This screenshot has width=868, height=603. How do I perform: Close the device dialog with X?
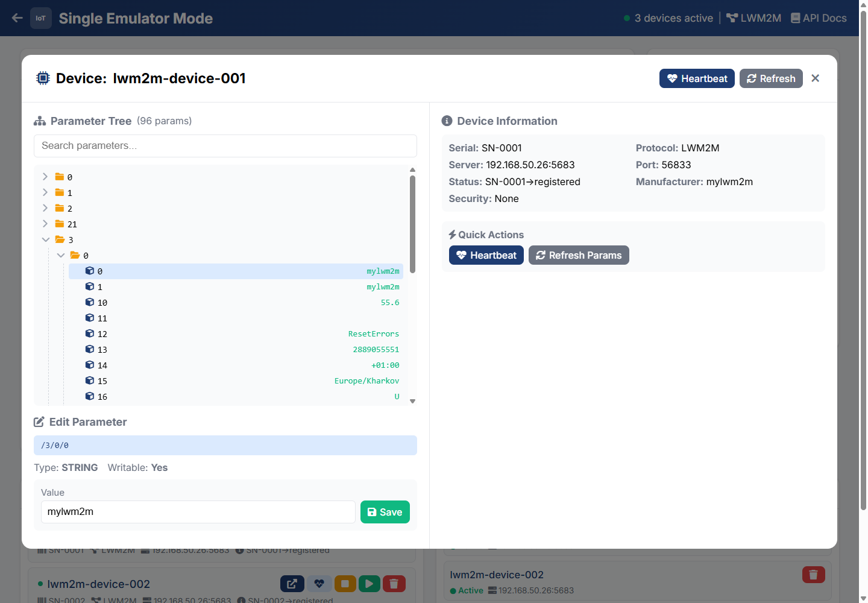point(816,78)
